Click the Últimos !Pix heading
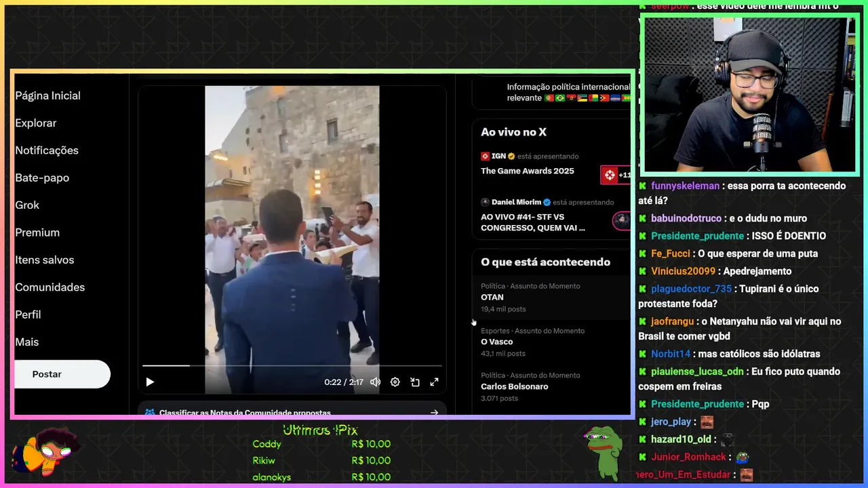The image size is (868, 488). pos(320,430)
